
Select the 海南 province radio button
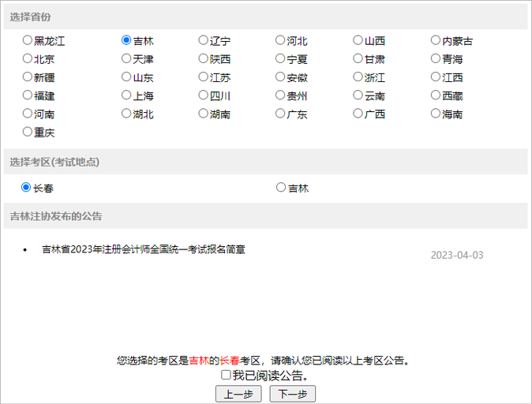tap(436, 114)
